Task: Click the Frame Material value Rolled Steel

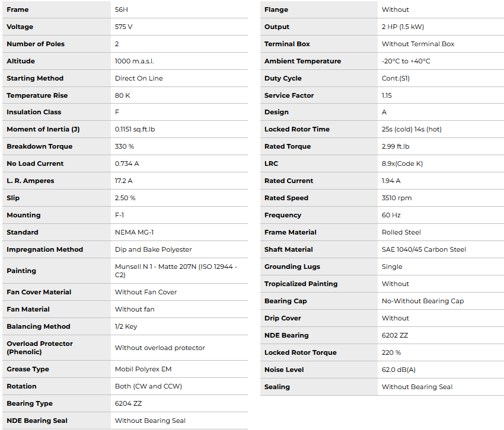Action: 401,232
